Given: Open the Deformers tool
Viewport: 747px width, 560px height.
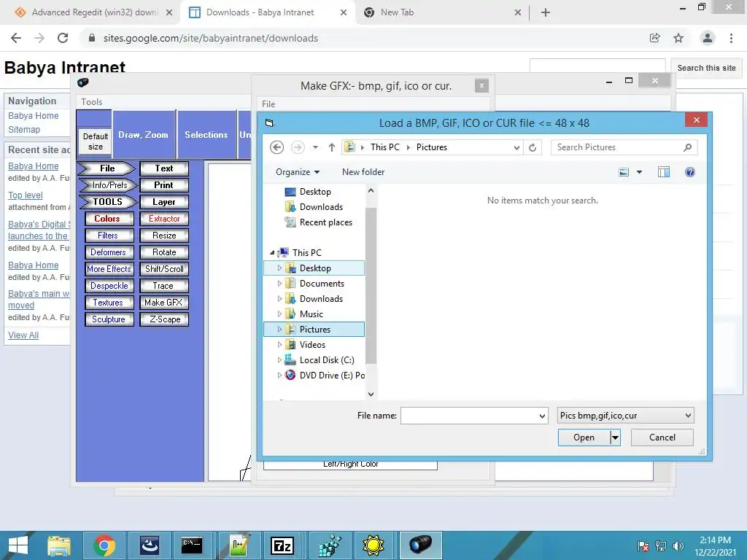Looking at the screenshot, I should [x=109, y=252].
